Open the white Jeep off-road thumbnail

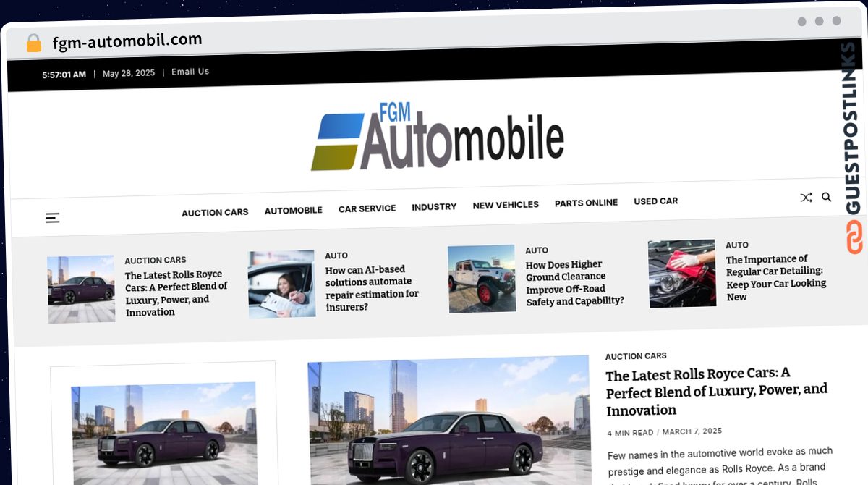point(482,279)
